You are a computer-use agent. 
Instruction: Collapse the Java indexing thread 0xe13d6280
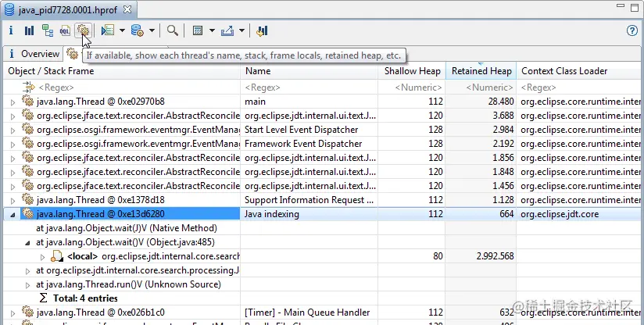point(13,215)
